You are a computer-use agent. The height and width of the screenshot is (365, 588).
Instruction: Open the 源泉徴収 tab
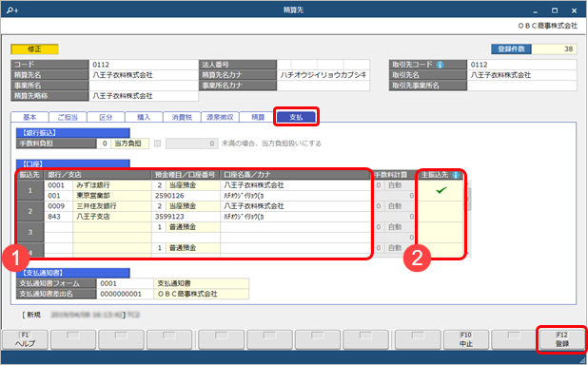click(220, 117)
